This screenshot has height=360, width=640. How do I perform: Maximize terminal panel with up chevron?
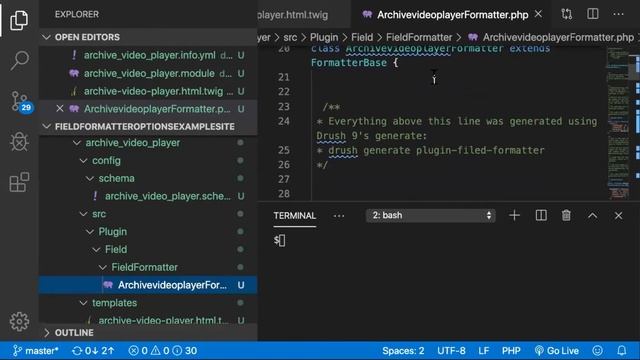(593, 216)
